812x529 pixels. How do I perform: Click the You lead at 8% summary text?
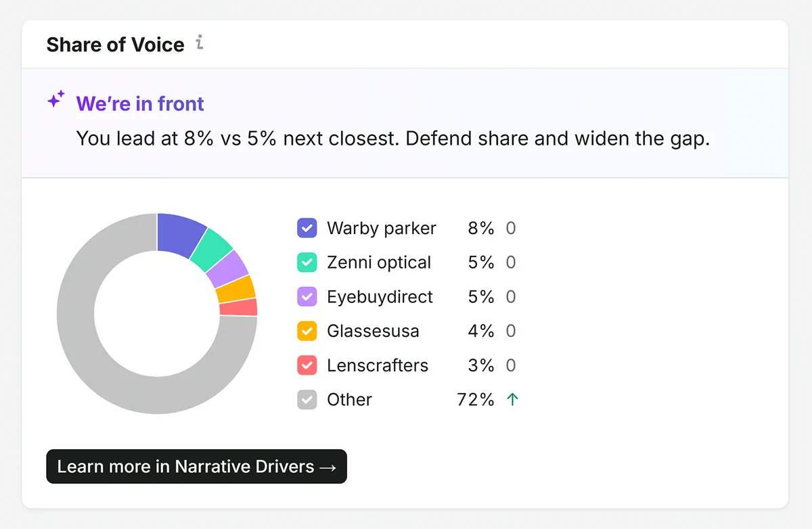(x=392, y=139)
